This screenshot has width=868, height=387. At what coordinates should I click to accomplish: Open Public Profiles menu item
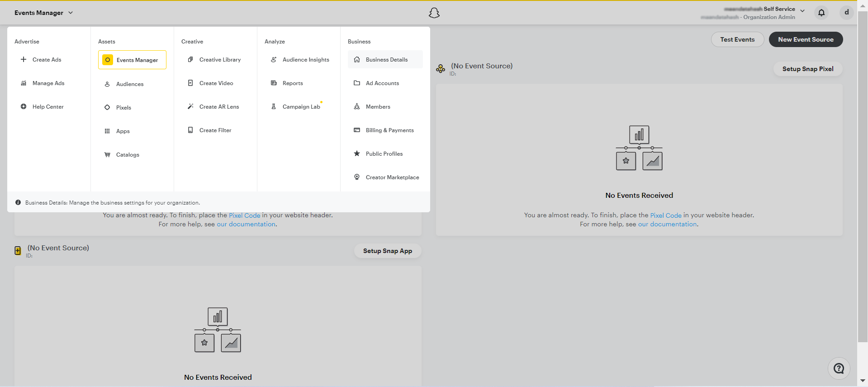click(385, 153)
